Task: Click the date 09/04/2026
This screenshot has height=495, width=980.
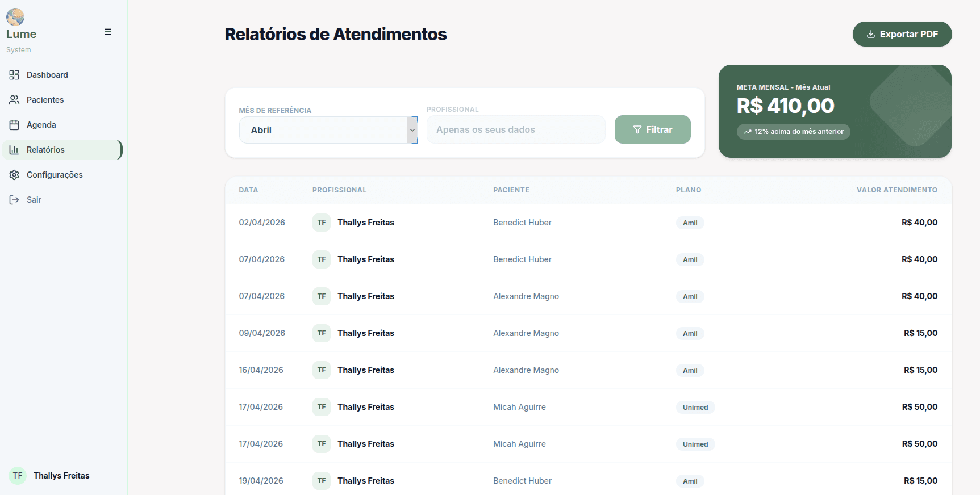Action: point(262,333)
